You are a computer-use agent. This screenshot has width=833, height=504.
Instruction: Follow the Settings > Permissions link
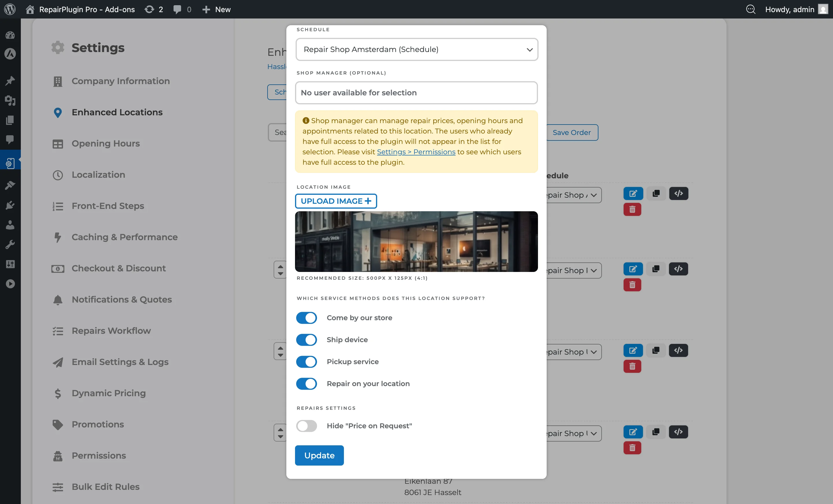(x=416, y=152)
